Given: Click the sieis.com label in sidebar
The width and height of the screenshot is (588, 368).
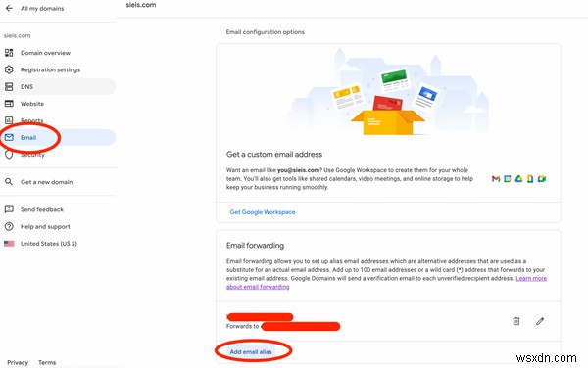Looking at the screenshot, I should 18,35.
